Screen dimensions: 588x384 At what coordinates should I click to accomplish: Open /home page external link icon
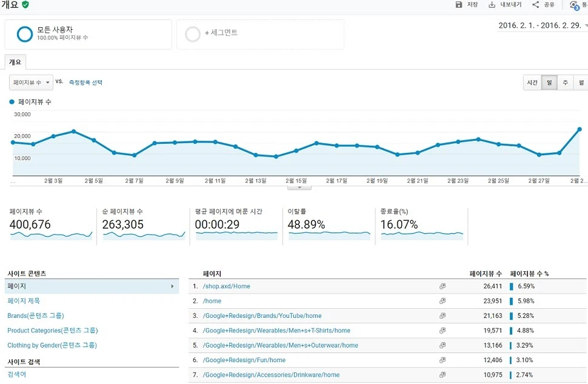coord(443,301)
